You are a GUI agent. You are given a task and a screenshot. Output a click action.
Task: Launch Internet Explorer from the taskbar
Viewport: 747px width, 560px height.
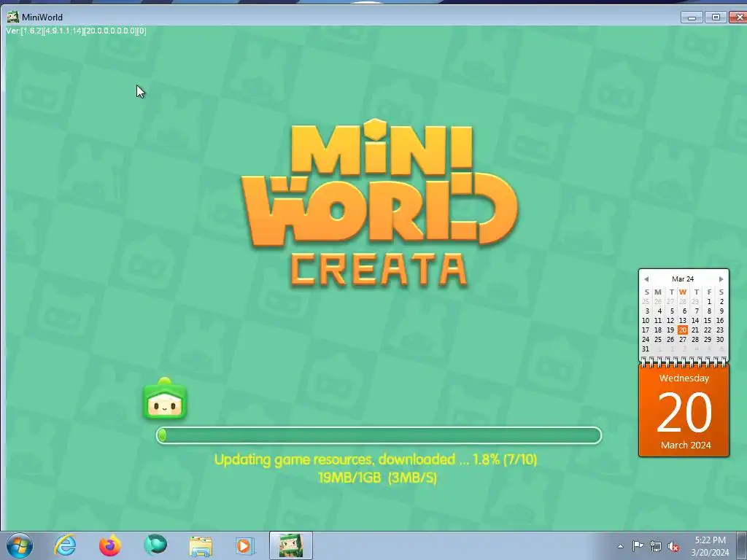pyautogui.click(x=65, y=545)
